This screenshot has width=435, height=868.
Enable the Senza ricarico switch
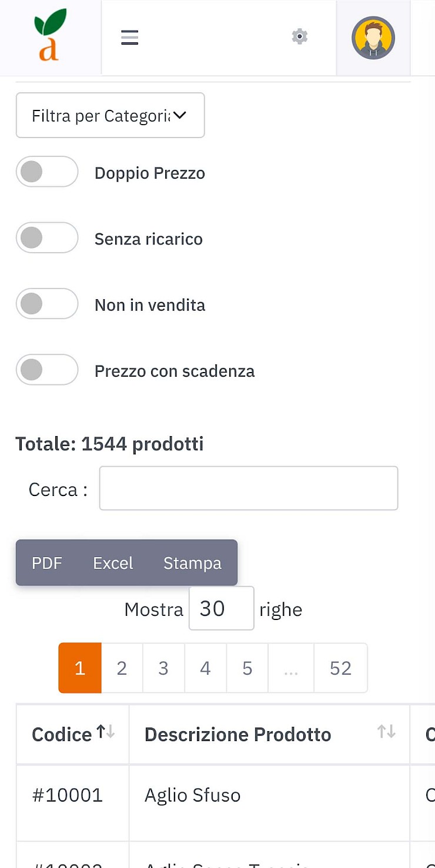click(x=47, y=237)
